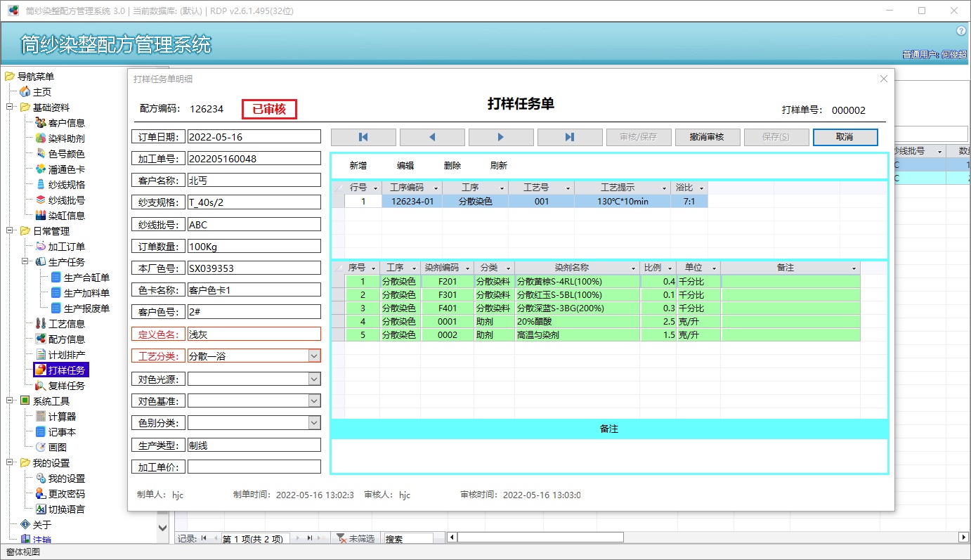Go to last record navigation button
The height and width of the screenshot is (560, 971).
(x=570, y=137)
